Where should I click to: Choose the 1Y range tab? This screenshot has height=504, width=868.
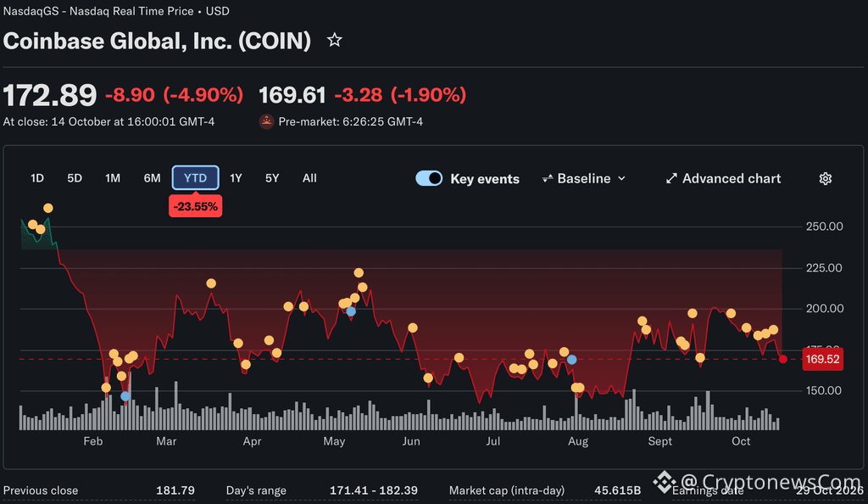(236, 178)
